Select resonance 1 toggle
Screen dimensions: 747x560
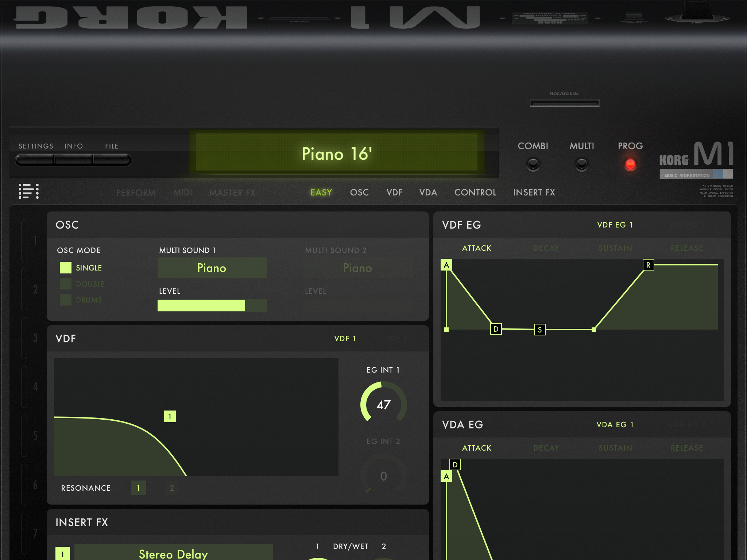coord(139,488)
